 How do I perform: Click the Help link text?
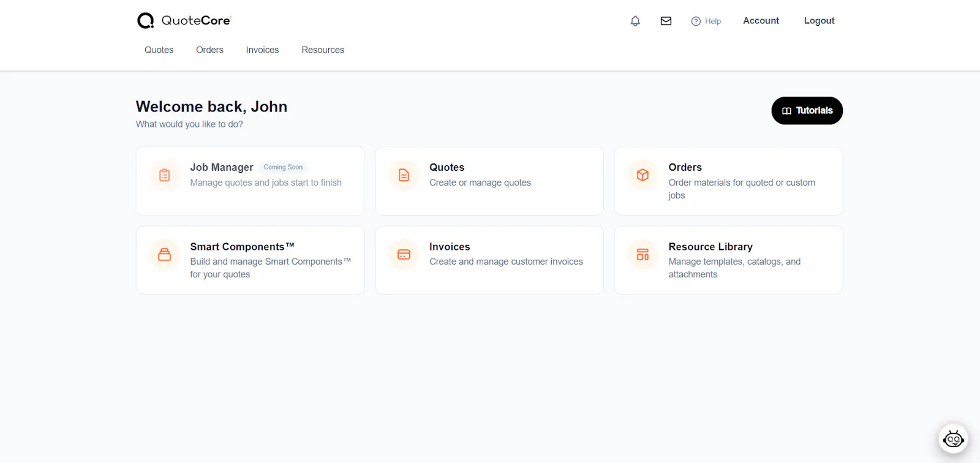point(713,21)
